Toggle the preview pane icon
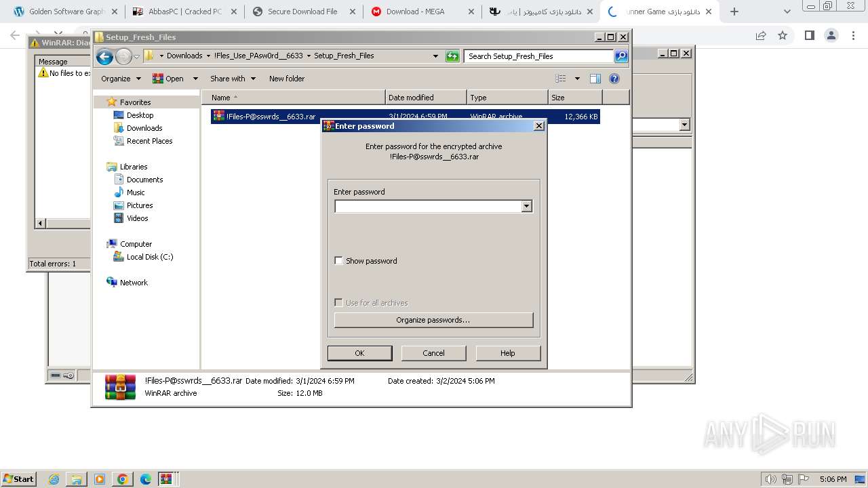This screenshot has width=868, height=488. pyautogui.click(x=595, y=79)
